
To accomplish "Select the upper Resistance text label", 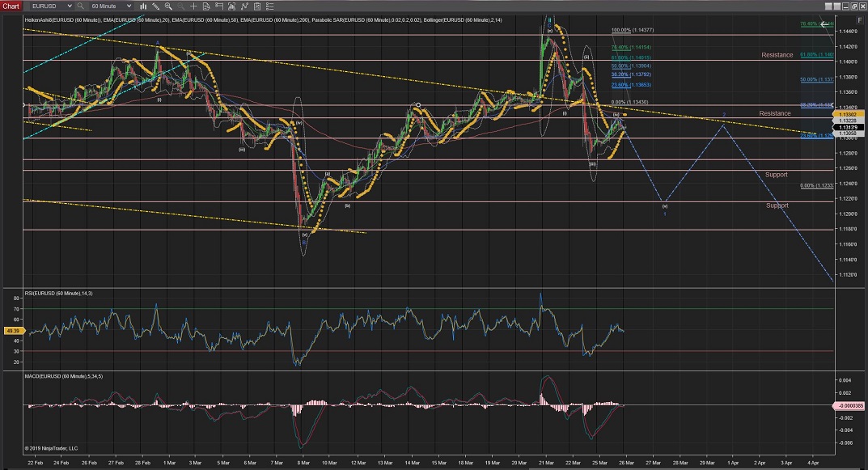I will [x=777, y=55].
